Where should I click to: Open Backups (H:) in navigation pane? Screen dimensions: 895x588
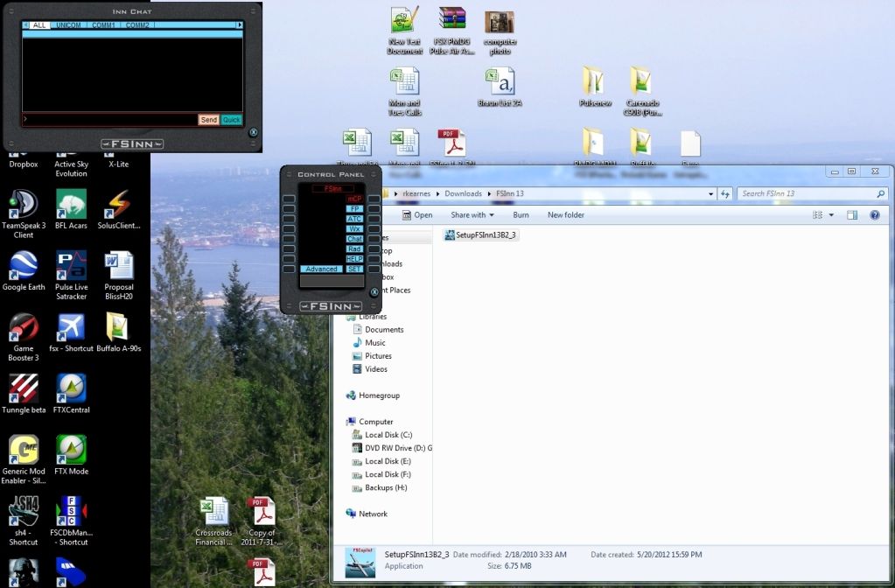(381, 487)
